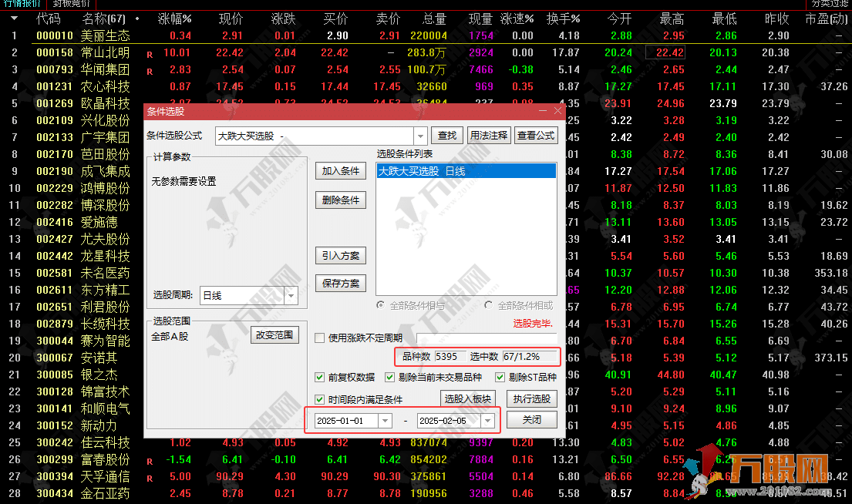Click the R marker on 华闻集团 row
852x504 pixels.
150,71
